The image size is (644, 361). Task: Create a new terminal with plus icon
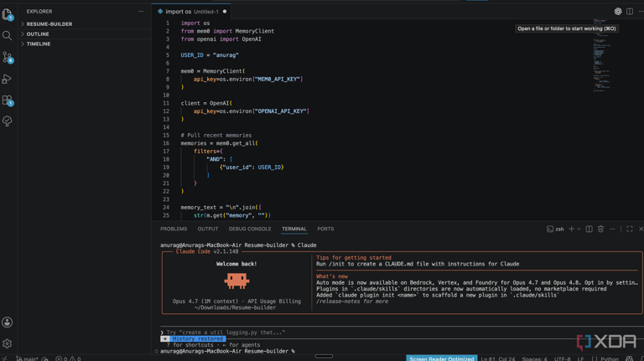click(x=571, y=229)
